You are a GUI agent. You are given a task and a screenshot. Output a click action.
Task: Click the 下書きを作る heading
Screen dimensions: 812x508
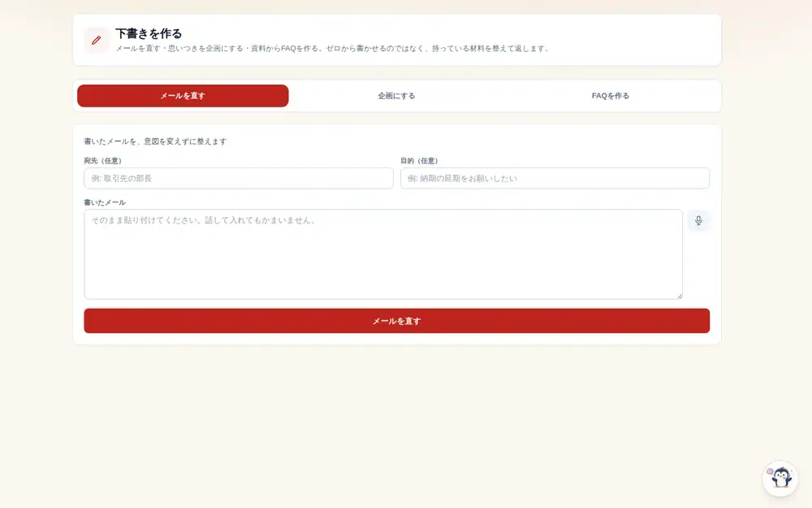(149, 33)
